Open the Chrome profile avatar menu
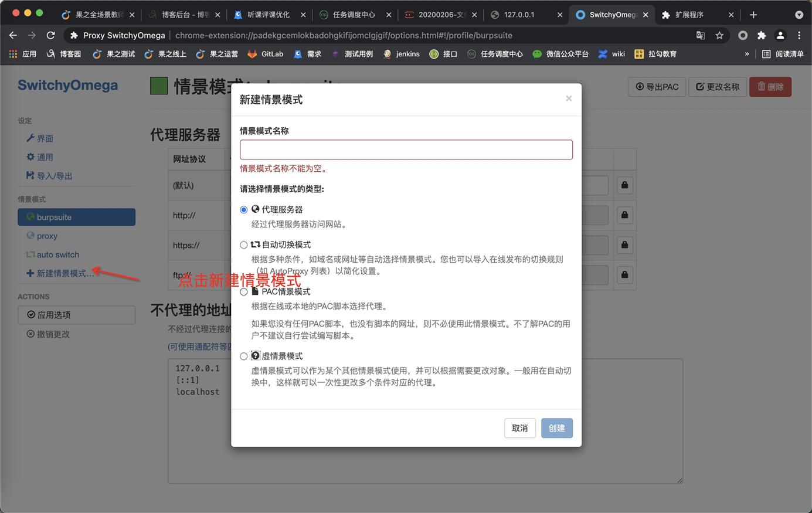This screenshot has height=513, width=812. pos(780,35)
